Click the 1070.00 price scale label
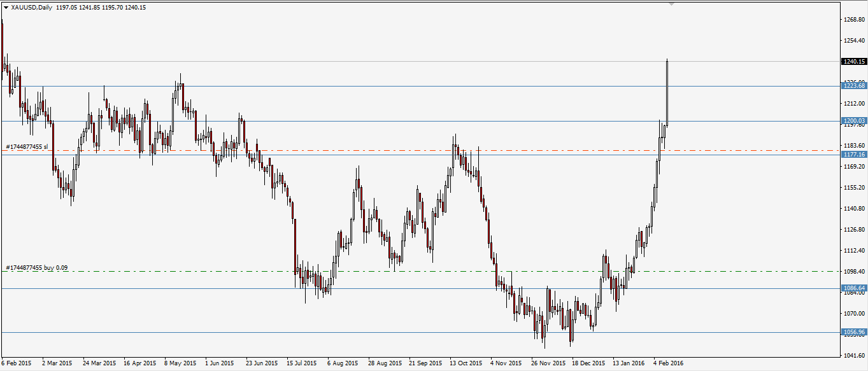The width and height of the screenshot is (868, 371). click(x=854, y=314)
